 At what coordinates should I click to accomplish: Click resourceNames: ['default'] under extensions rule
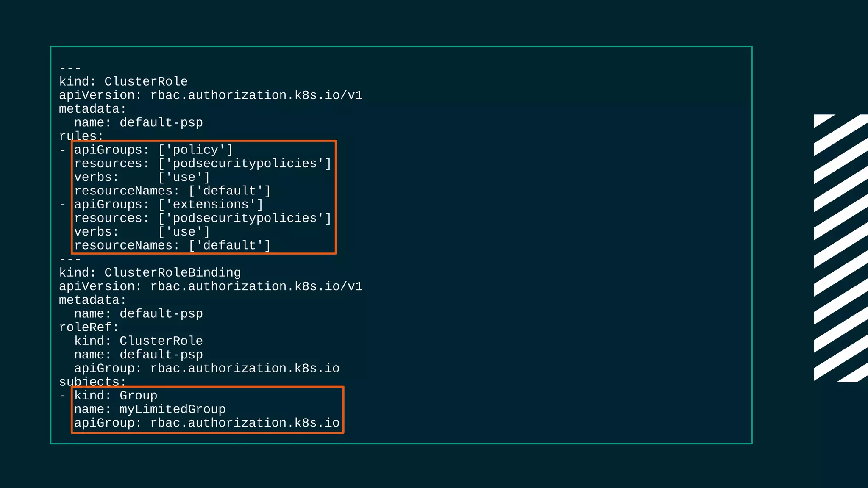click(x=172, y=246)
